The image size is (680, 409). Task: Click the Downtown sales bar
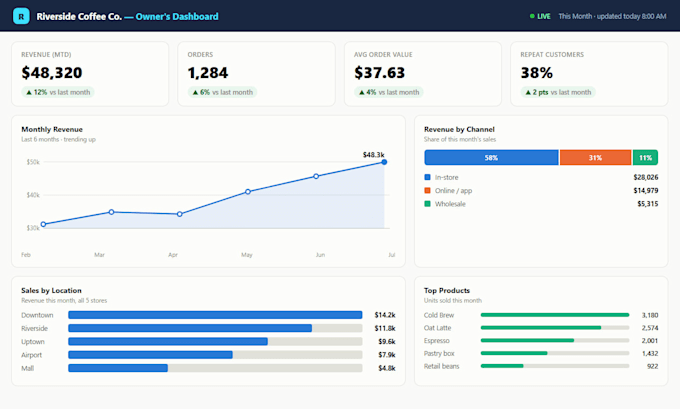[215, 315]
